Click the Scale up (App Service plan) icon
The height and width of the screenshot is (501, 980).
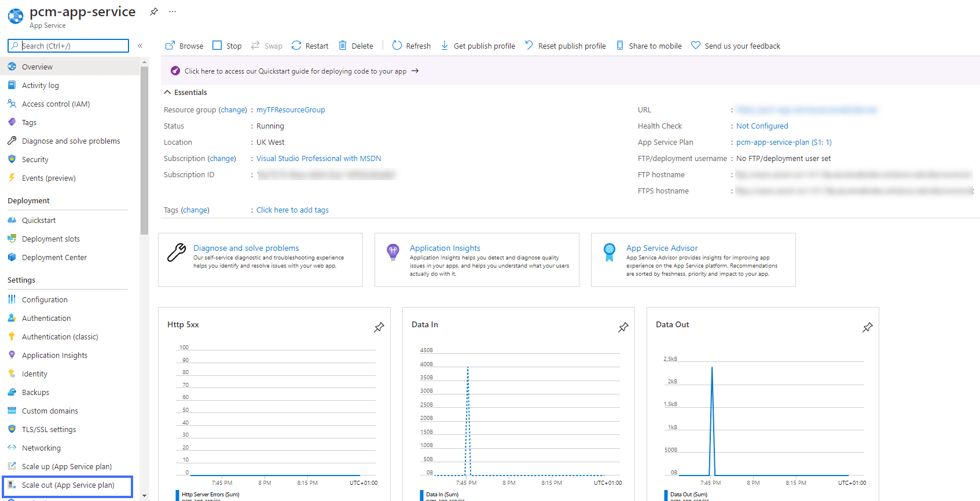[12, 466]
